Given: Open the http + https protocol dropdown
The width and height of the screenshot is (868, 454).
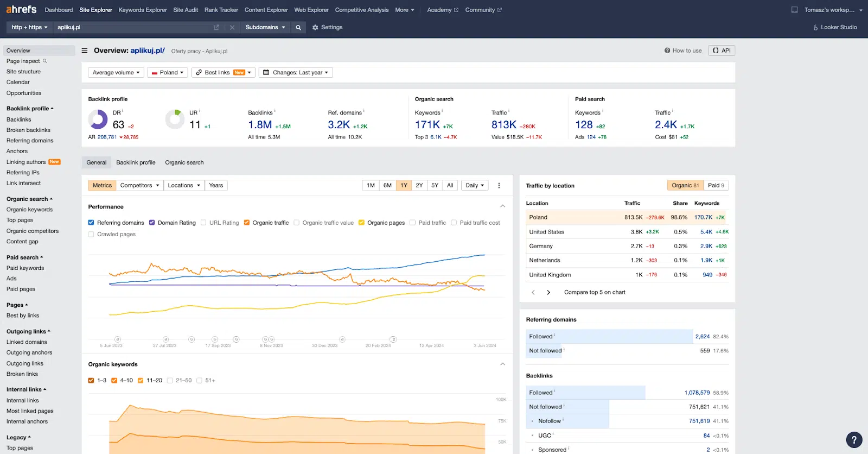Looking at the screenshot, I should tap(30, 27).
